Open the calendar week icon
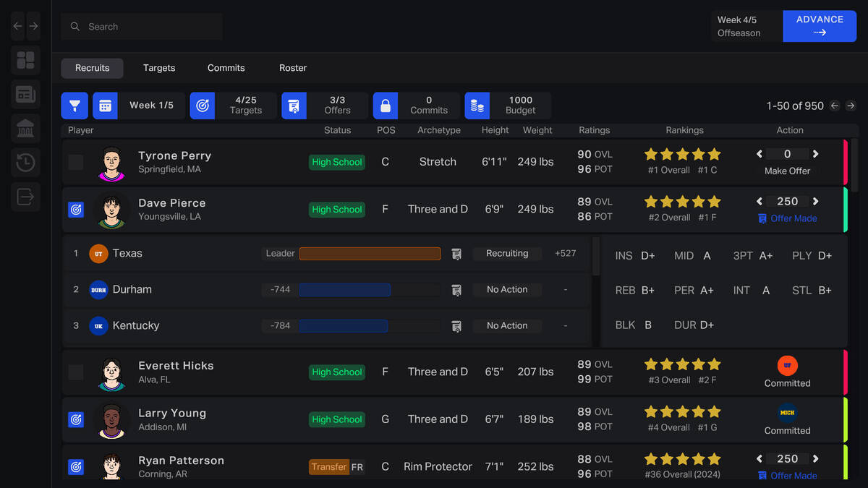Screen dimensions: 868x488 point(105,106)
